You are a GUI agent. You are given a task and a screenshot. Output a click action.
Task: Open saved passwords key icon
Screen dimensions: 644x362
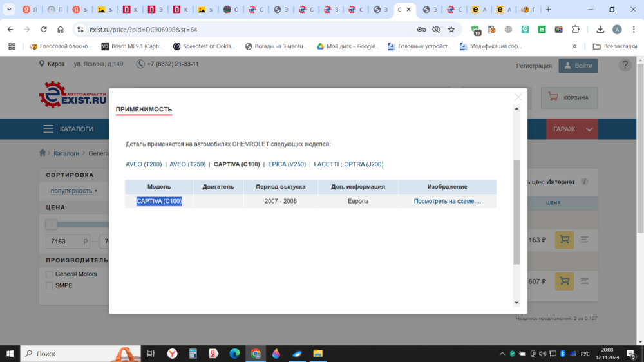tap(421, 29)
